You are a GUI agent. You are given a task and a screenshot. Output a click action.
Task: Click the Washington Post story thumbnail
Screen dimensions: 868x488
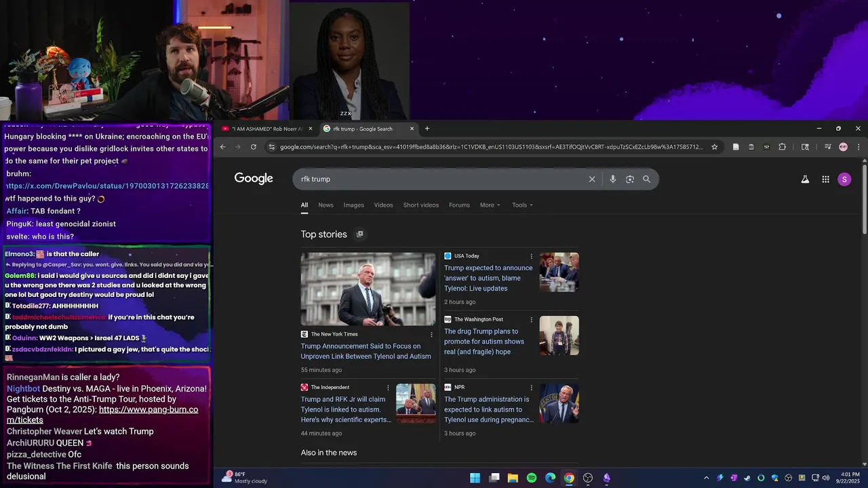pos(559,335)
